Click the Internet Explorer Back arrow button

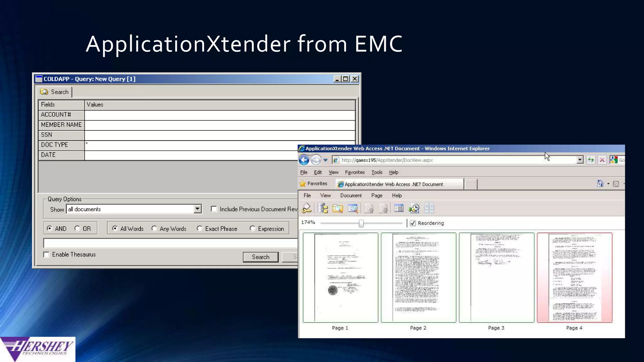[x=304, y=160]
